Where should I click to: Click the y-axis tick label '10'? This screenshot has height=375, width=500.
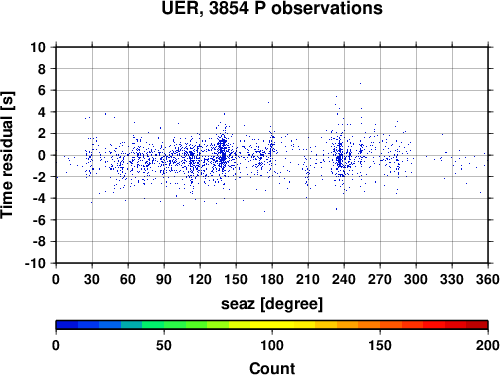(38, 47)
